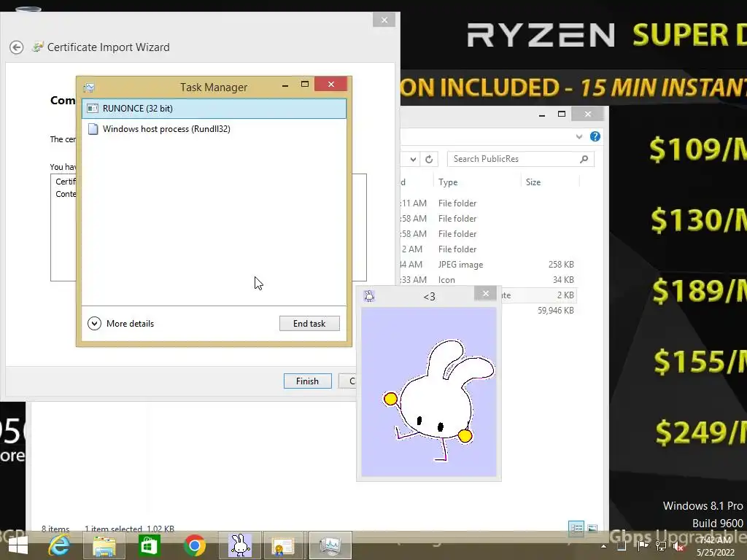Click the Certificate Import Wizard title icon
Viewport: 747px width, 560px height.
click(38, 47)
